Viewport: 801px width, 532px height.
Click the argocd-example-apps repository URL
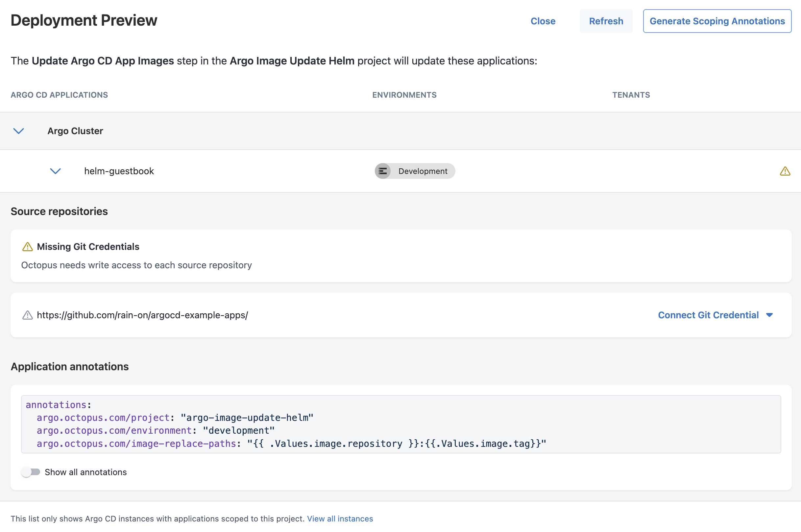(142, 315)
